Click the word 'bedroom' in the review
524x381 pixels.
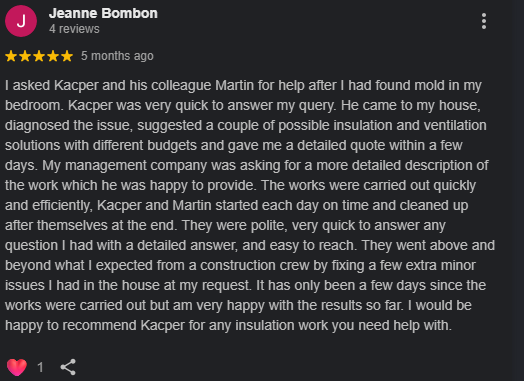pos(32,105)
